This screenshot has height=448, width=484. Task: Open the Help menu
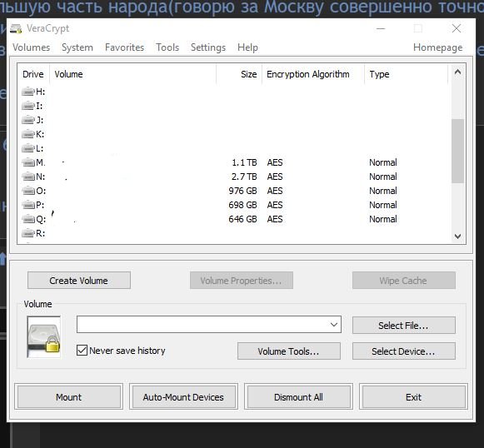pyautogui.click(x=247, y=47)
